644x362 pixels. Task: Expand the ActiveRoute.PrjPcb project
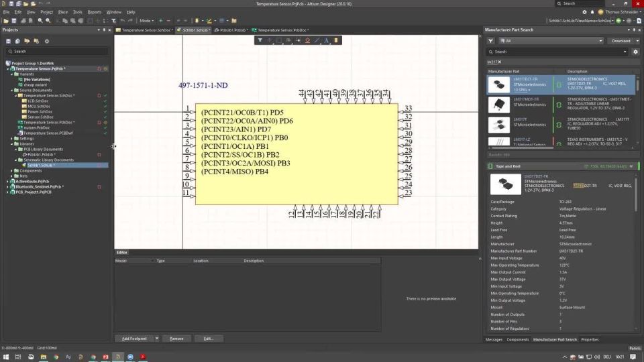pos(8,182)
